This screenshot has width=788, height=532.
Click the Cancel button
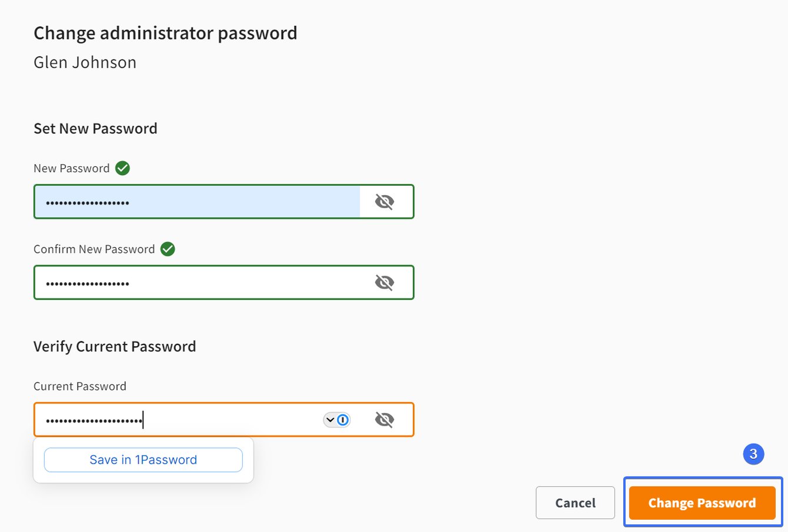click(575, 503)
